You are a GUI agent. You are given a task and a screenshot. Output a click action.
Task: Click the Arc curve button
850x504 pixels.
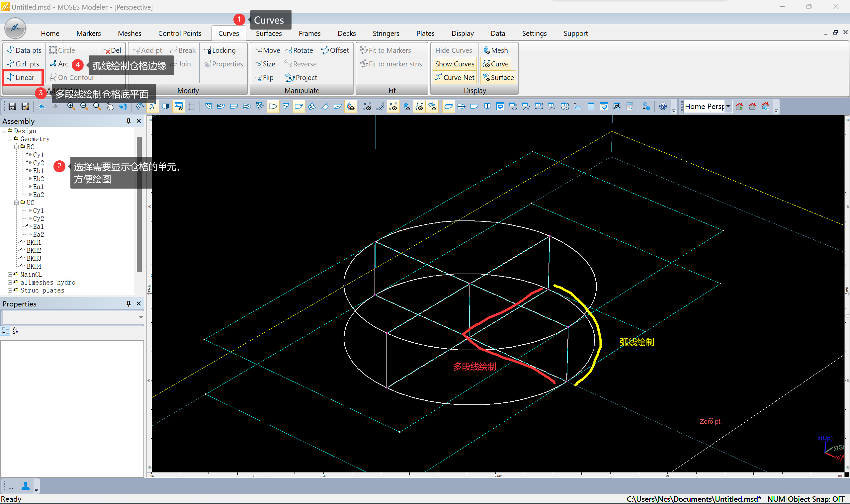(x=59, y=64)
